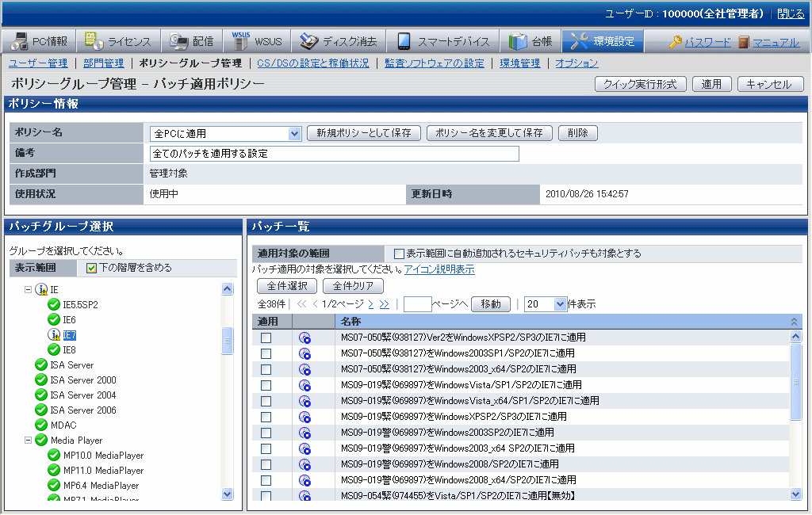Viewport: 812px width, 515px height.
Task: Click 新規ポリシーとして保存 button
Action: pos(363,133)
